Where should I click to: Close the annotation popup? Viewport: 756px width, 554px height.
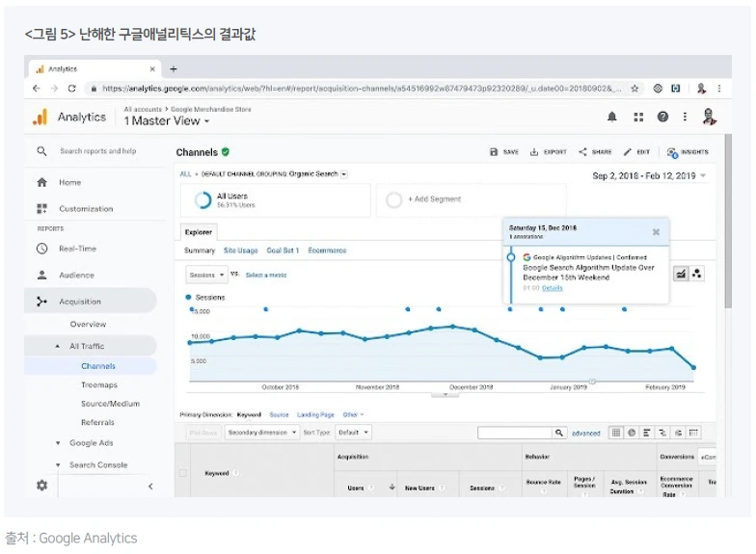click(656, 231)
